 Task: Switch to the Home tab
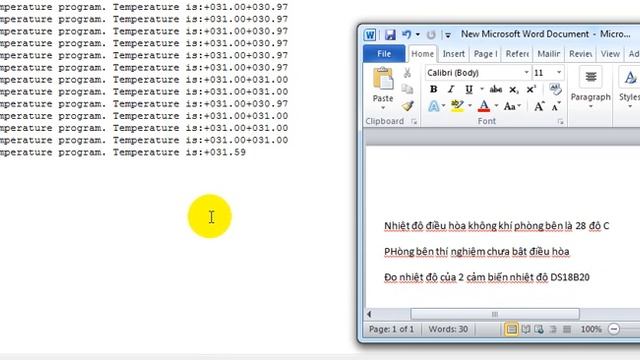tap(422, 54)
